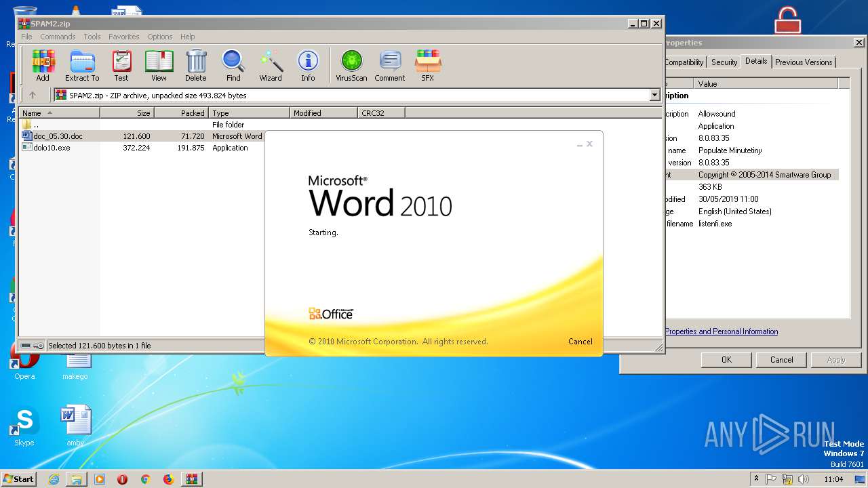868x488 pixels.
Task: Show archive Info
Action: coord(308,65)
